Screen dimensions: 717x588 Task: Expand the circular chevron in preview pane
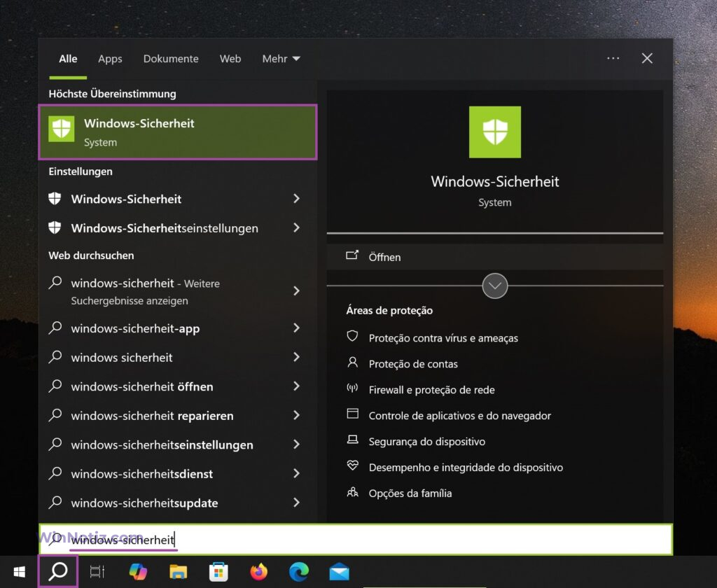495,286
